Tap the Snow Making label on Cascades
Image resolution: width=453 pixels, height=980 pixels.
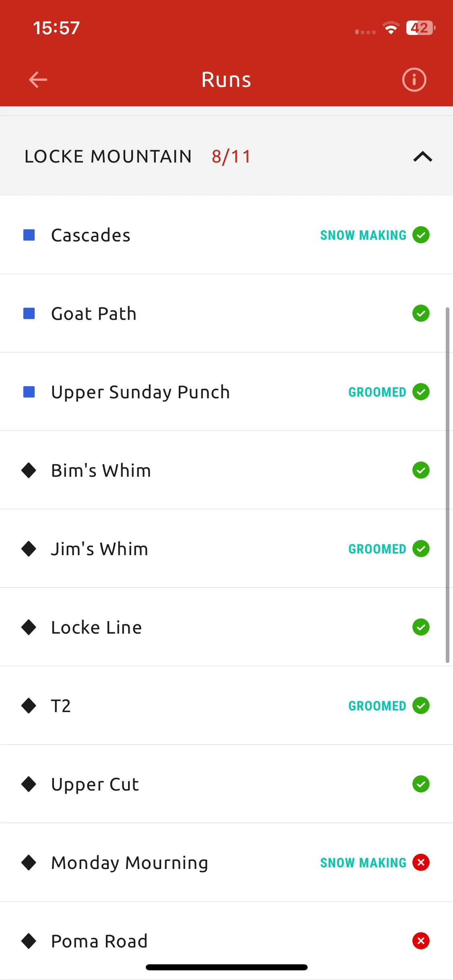coord(363,235)
